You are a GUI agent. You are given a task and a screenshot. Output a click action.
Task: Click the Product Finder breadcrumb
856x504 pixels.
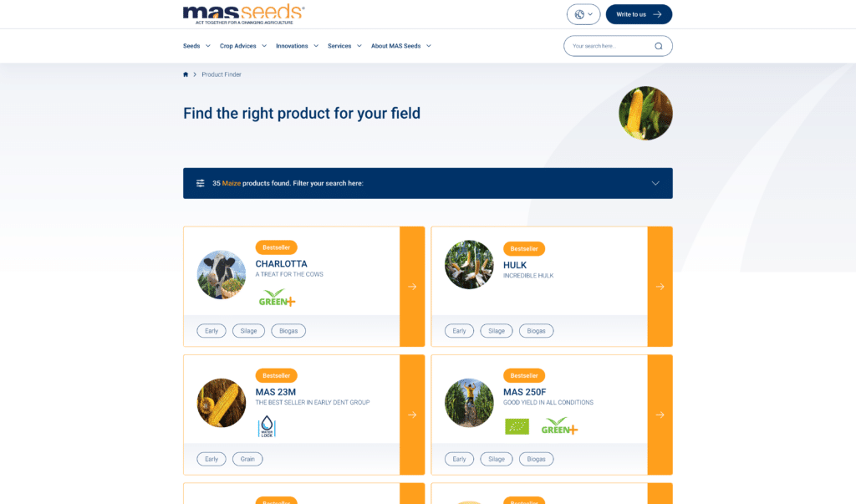click(x=221, y=74)
